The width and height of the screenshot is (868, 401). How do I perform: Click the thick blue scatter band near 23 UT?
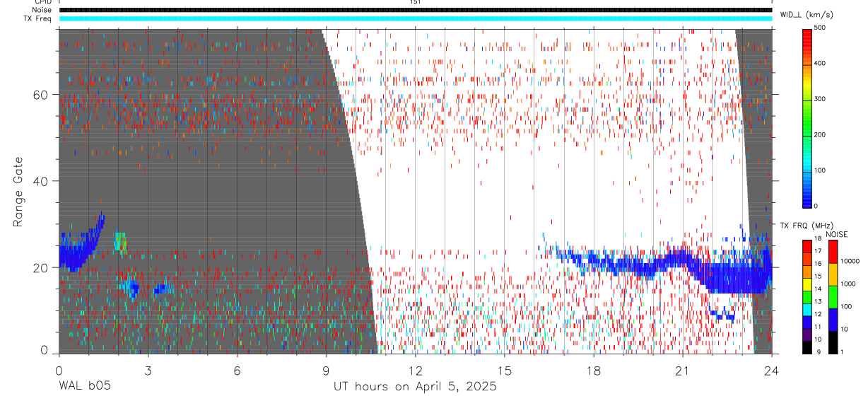[x=735, y=278]
